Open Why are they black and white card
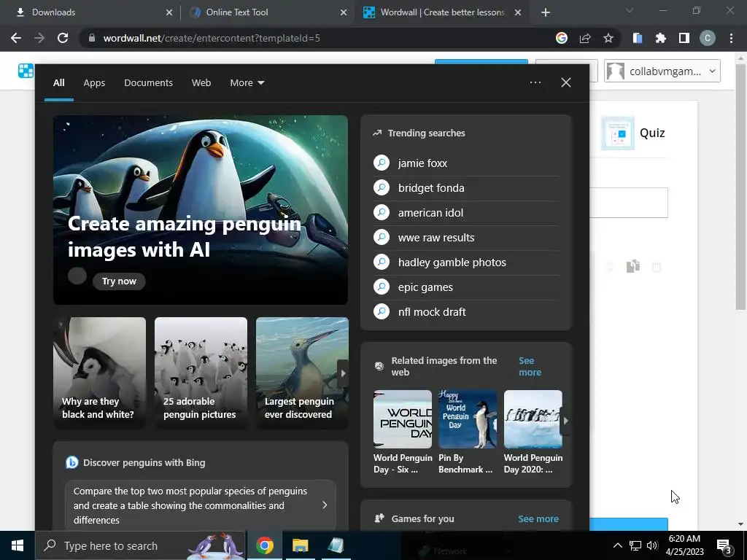Image resolution: width=747 pixels, height=560 pixels. [99, 373]
